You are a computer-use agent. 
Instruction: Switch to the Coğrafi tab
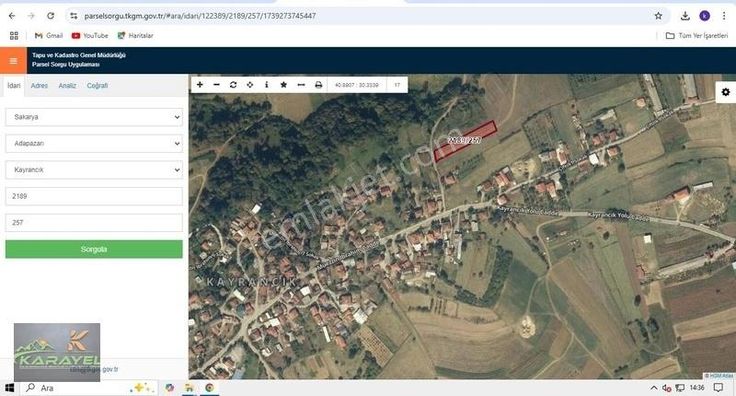coord(97,86)
